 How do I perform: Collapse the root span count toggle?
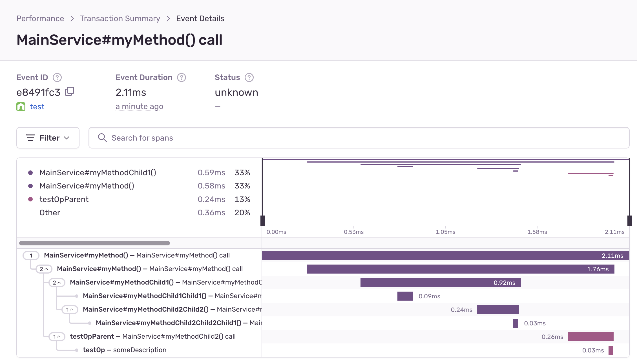31,256
